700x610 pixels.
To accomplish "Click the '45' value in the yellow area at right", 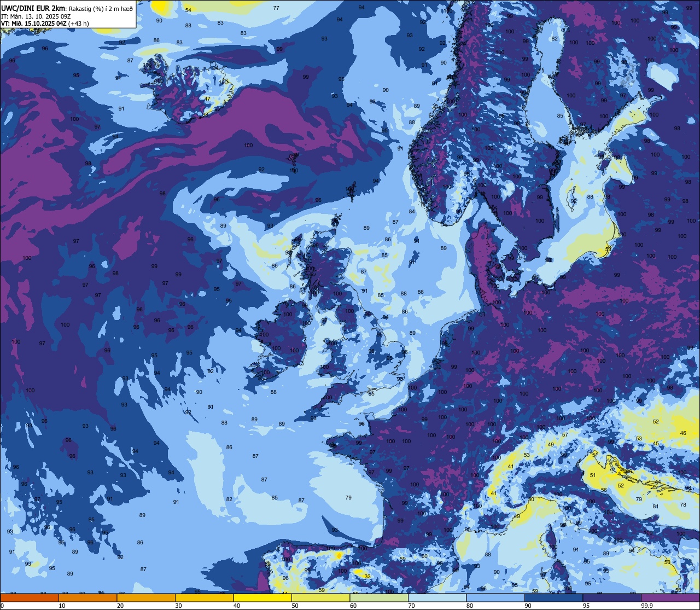I will (x=656, y=444).
